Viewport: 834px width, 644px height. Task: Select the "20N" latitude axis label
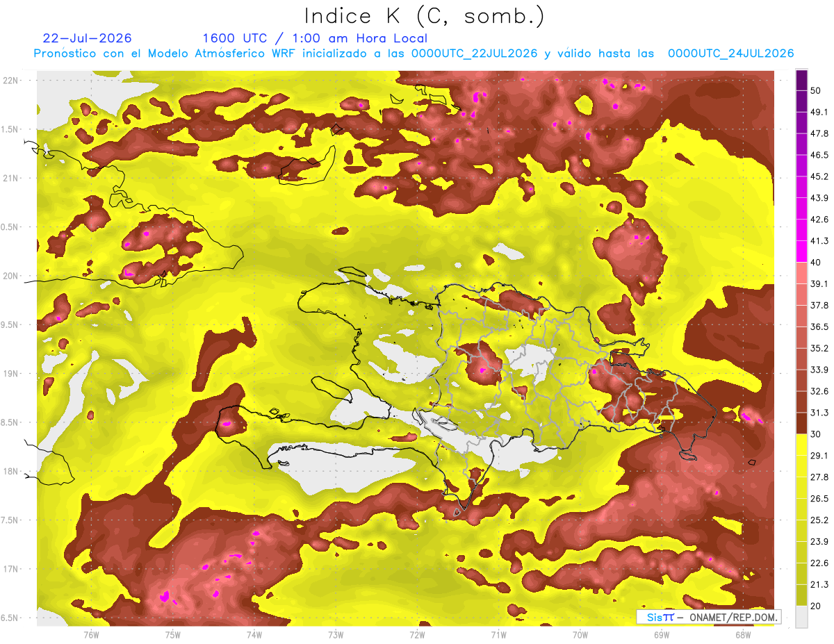12,276
